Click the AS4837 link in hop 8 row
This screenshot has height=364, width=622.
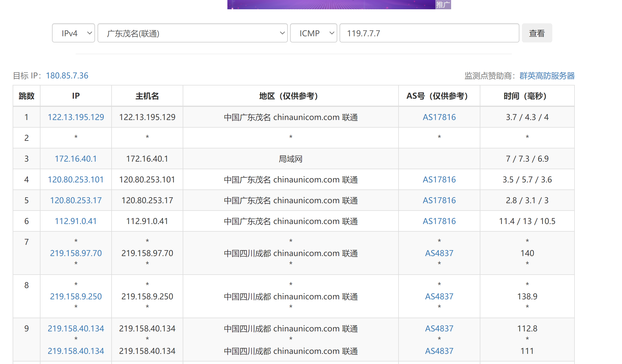pyautogui.click(x=439, y=296)
